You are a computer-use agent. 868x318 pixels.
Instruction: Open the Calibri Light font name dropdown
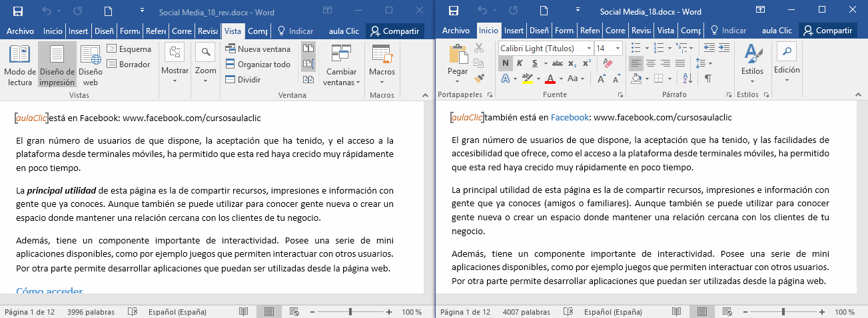point(589,49)
